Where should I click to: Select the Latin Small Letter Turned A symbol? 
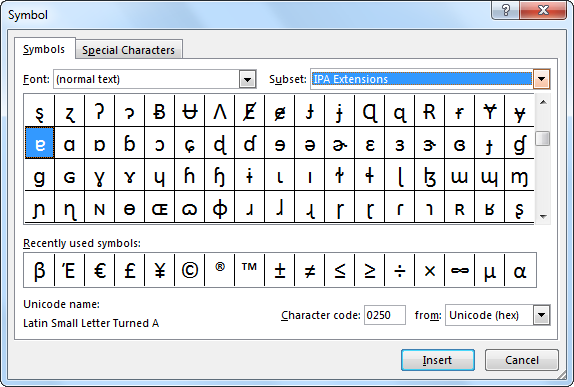pos(40,143)
